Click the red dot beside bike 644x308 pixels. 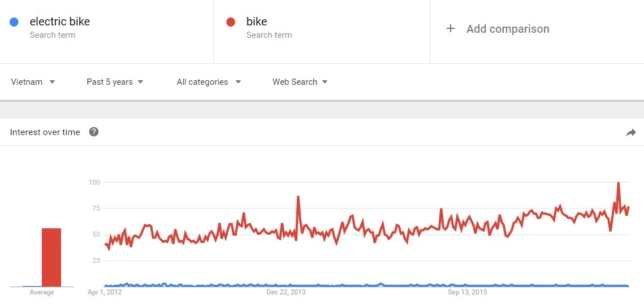click(x=231, y=22)
